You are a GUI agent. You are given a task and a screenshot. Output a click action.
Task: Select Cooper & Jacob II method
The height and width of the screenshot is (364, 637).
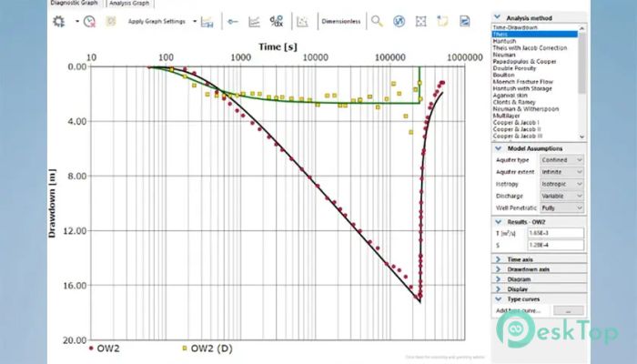pos(517,129)
